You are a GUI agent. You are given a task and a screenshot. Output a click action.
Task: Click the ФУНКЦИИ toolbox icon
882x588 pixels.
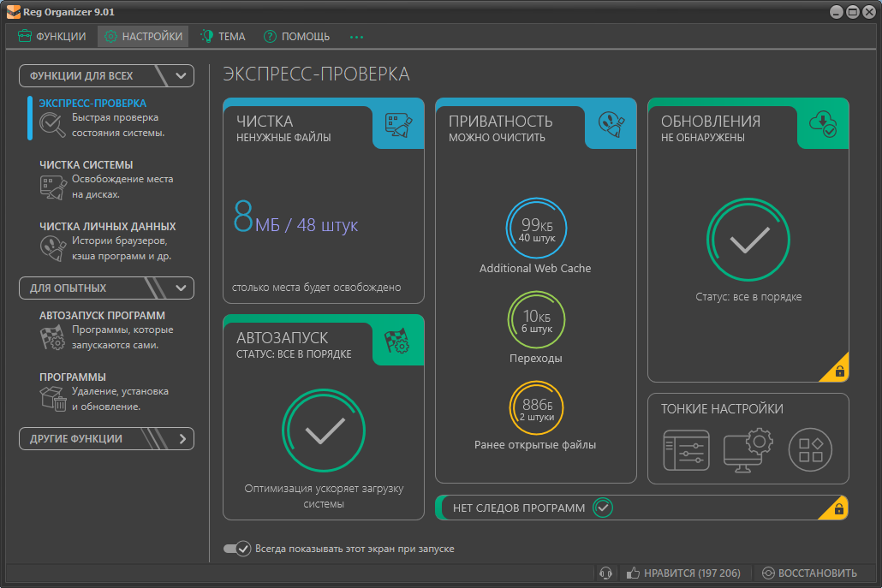(25, 36)
